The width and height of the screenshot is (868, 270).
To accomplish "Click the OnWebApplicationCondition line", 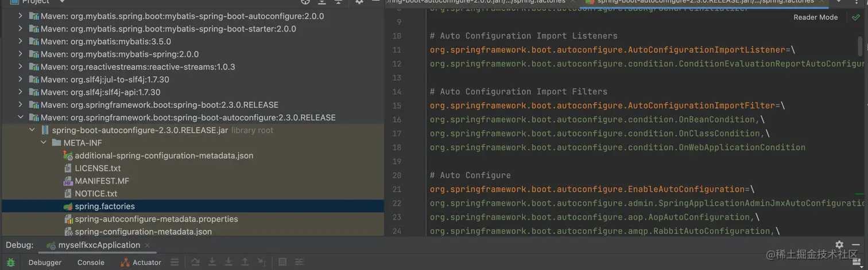I will 618,147.
